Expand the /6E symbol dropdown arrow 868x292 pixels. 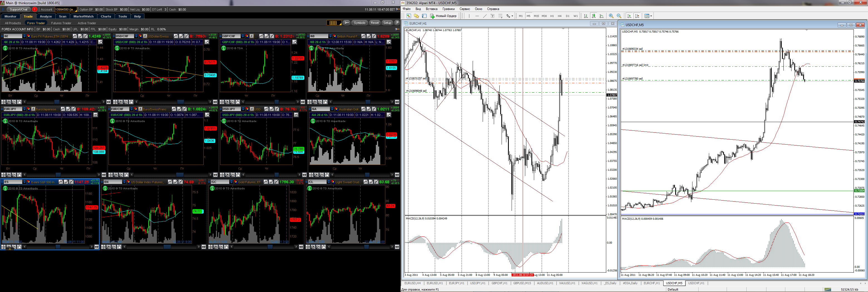[24, 36]
